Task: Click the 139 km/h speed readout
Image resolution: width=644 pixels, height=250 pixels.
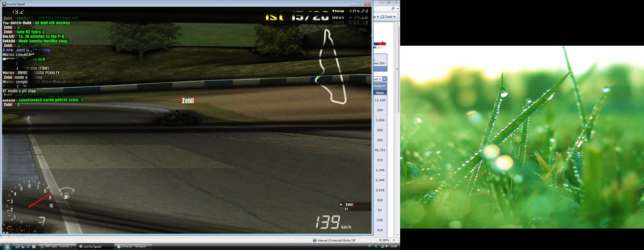Action: pos(333,222)
